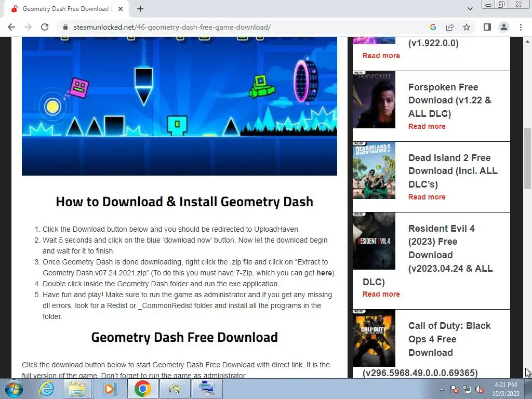Click the browser forward arrow
The height and width of the screenshot is (399, 532).
pos(28,27)
